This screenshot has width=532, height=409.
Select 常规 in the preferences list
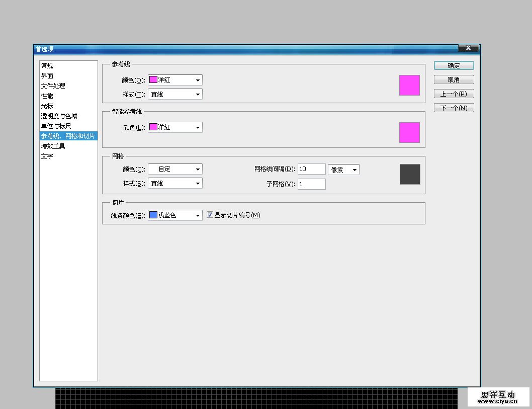click(x=47, y=66)
